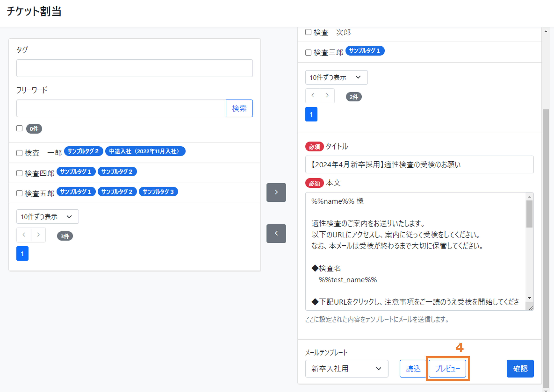The height and width of the screenshot is (392, 554).
Task: Click the 2件 count badge
Action: coord(354,97)
